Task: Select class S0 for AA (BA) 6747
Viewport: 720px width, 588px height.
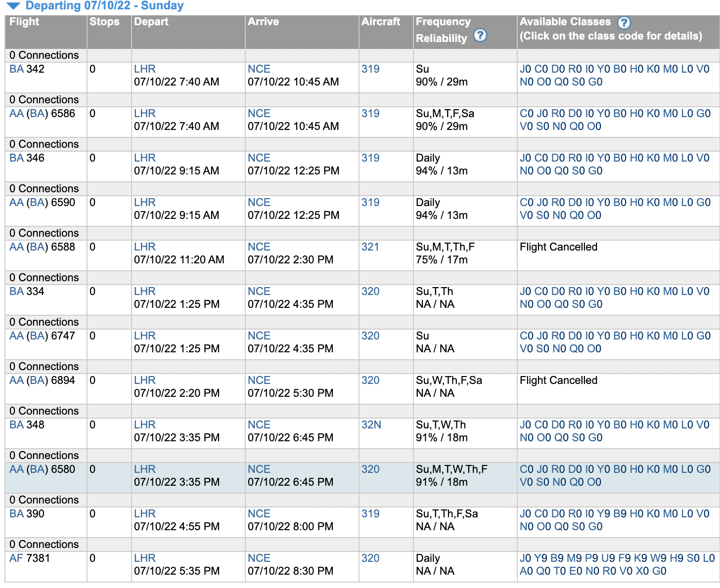Action: [x=542, y=349]
